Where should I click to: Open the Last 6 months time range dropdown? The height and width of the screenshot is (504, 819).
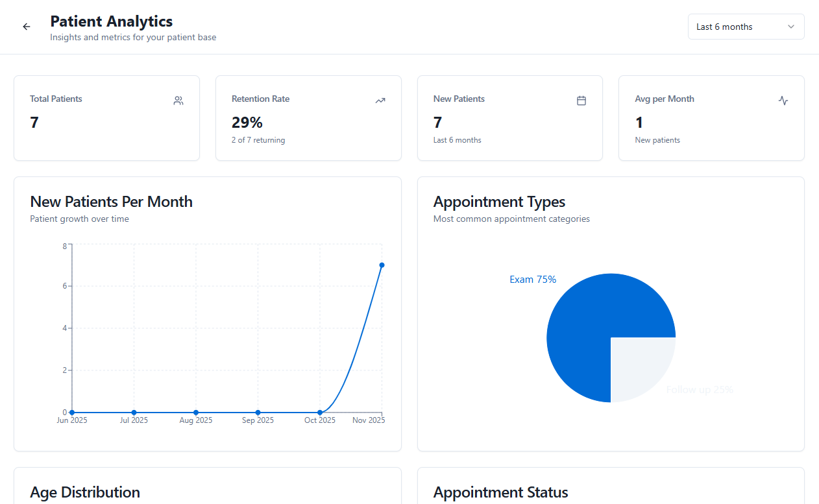click(745, 27)
